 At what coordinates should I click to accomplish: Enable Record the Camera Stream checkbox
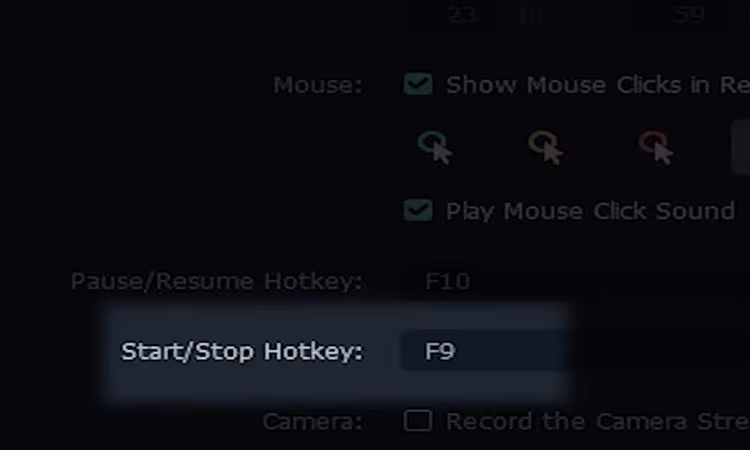point(418,421)
